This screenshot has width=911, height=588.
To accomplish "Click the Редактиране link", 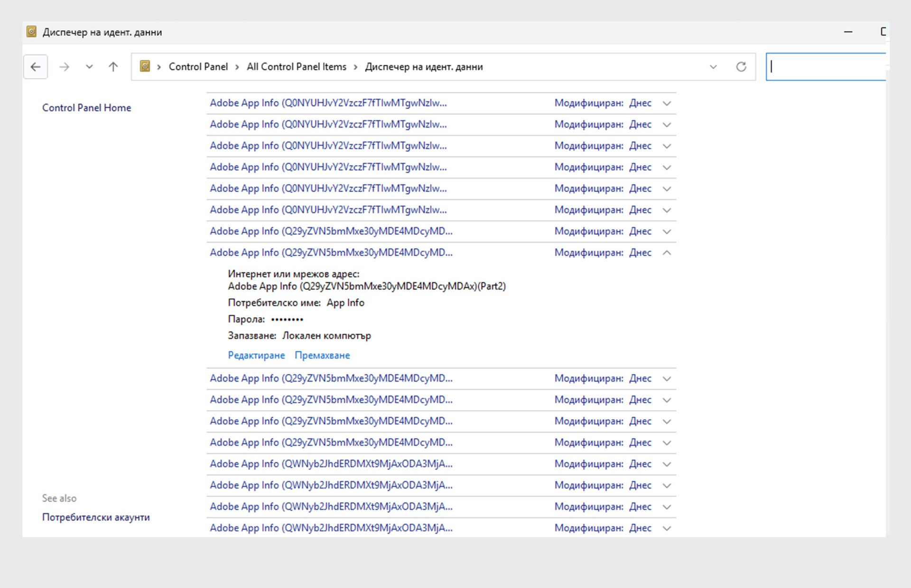I will [x=256, y=355].
